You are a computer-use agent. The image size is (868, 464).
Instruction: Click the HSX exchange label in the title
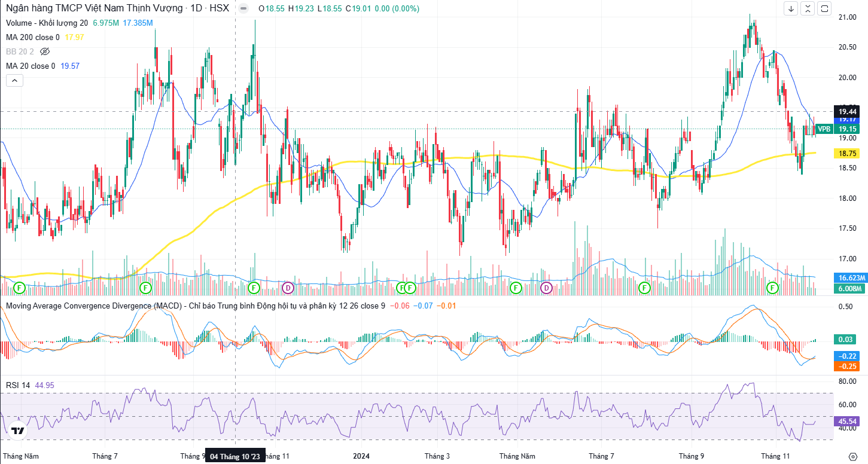220,8
